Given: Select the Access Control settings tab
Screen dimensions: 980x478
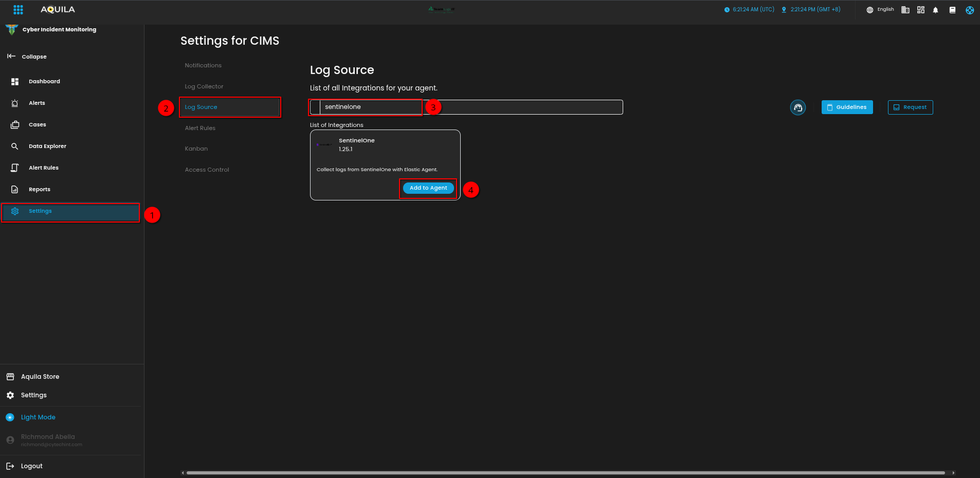Looking at the screenshot, I should pos(207,170).
